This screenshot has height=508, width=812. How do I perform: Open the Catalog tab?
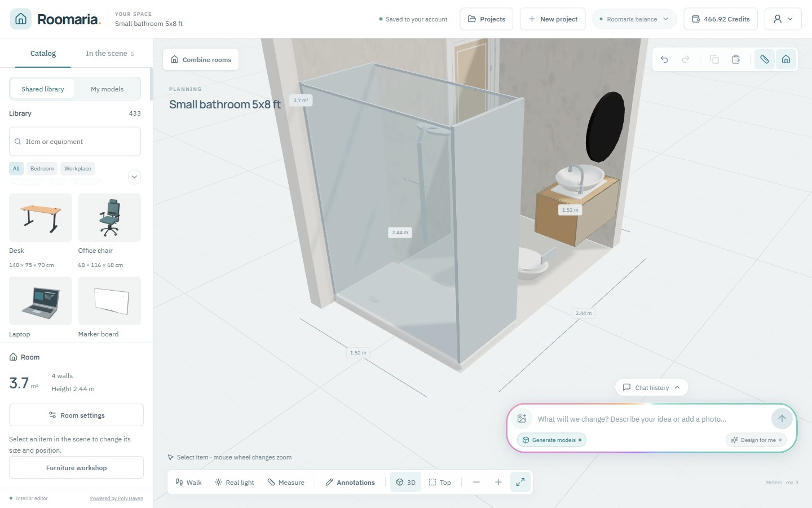point(43,54)
